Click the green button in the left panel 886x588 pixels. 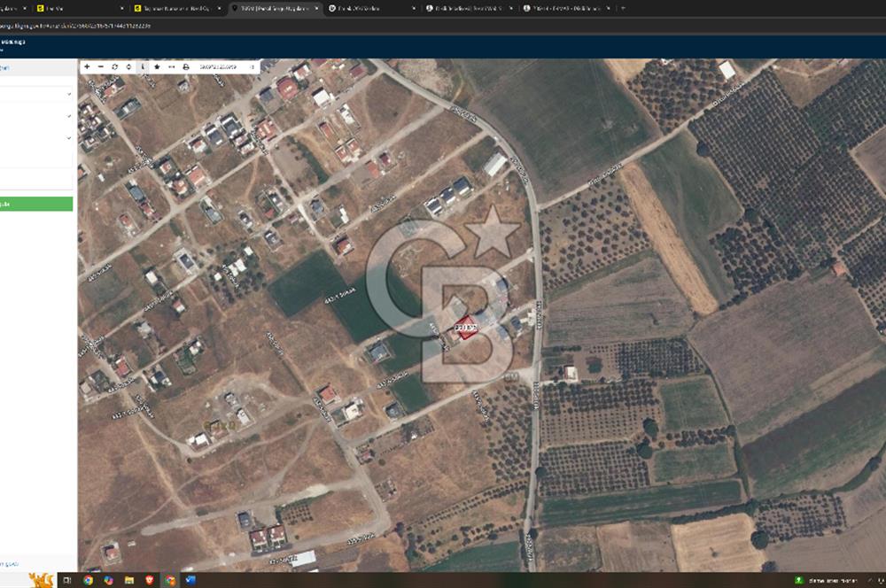pyautogui.click(x=36, y=204)
